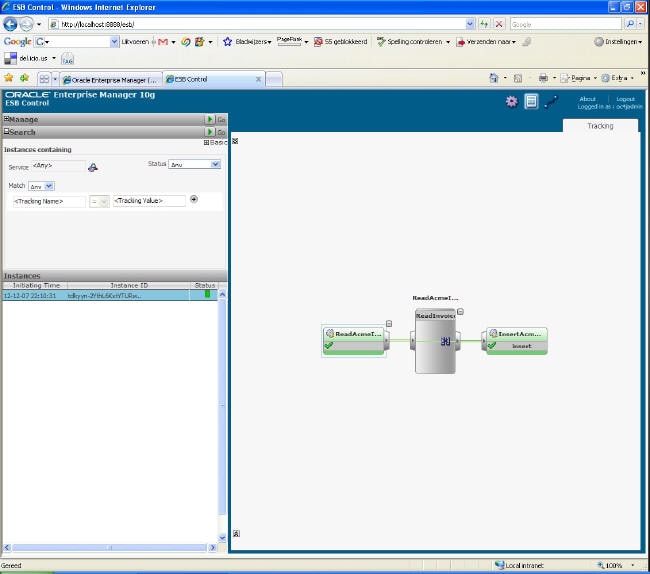
Task: Click the adapter icon inside ReadInvoice routing service
Action: coord(445,341)
